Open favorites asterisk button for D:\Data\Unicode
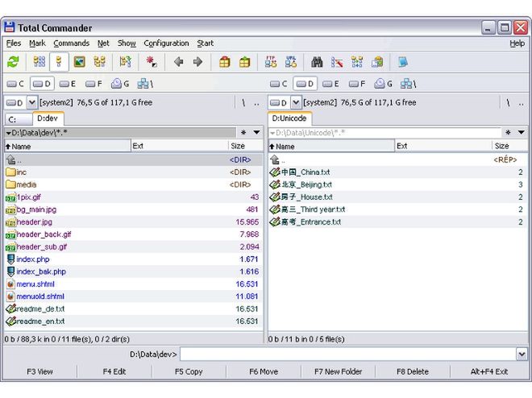Viewport: 532px width, 398px height. click(x=508, y=133)
